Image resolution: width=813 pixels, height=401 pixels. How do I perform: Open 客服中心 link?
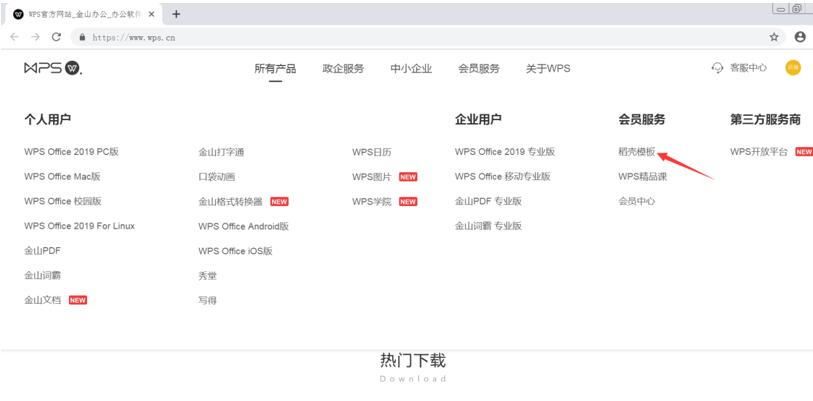click(x=748, y=68)
